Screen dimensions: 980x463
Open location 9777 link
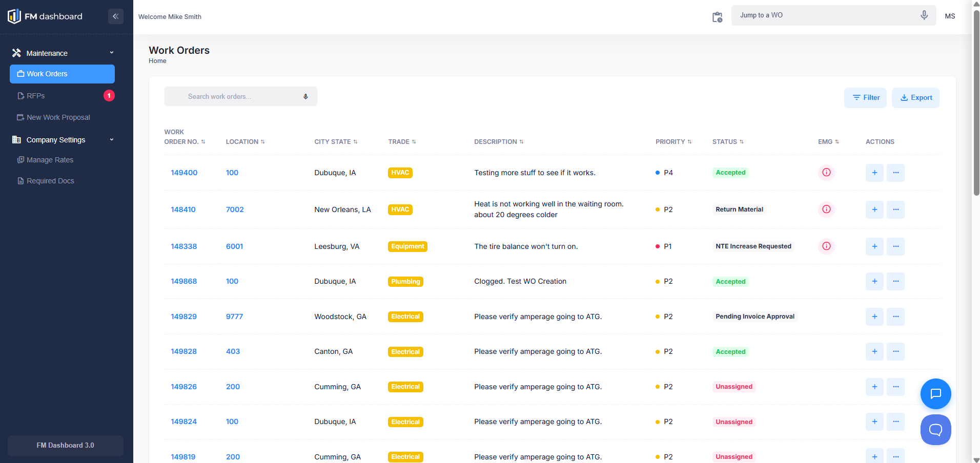234,317
